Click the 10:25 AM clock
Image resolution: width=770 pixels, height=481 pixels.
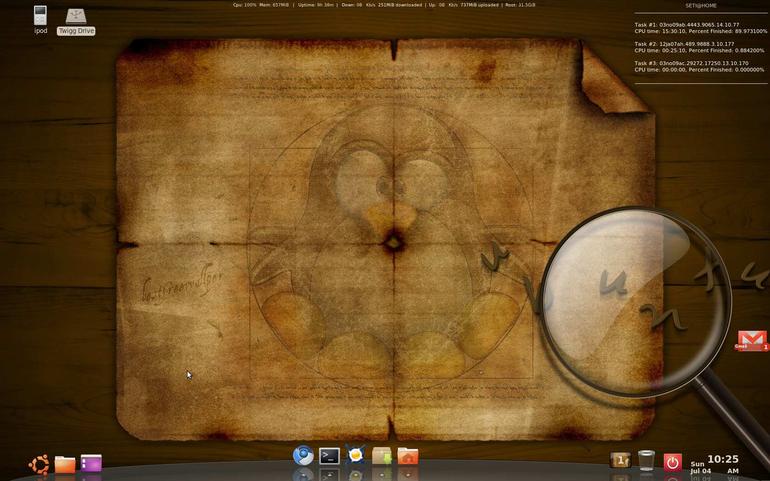(x=723, y=464)
